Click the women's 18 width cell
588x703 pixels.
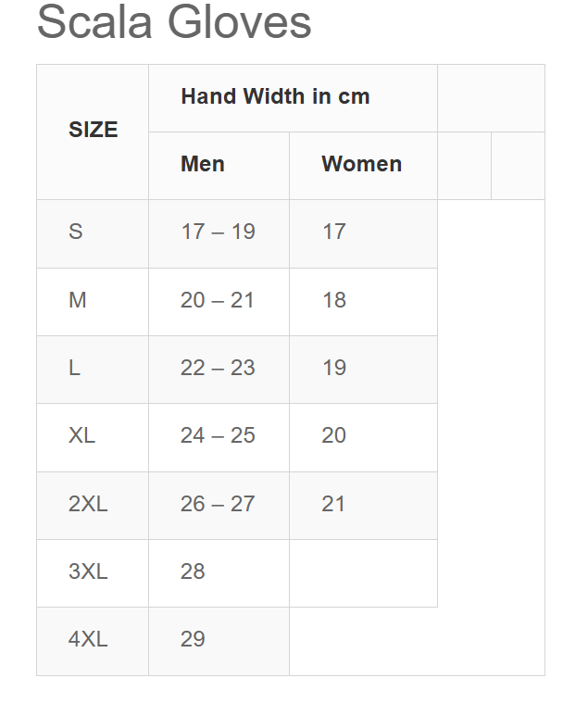click(x=334, y=300)
